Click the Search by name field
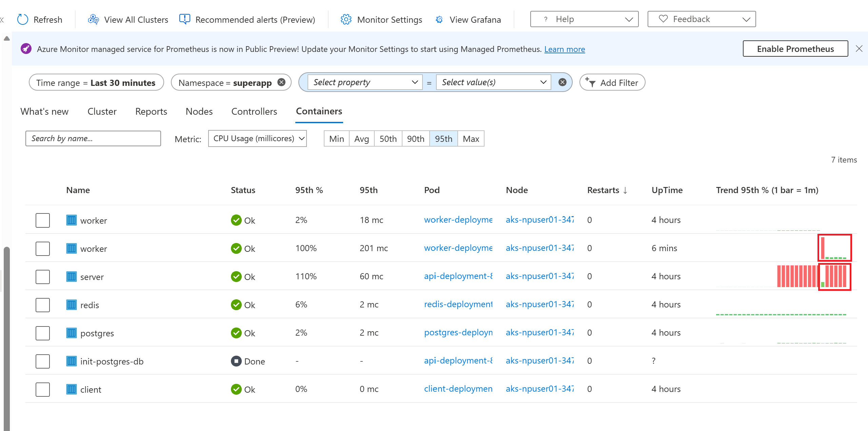Image resolution: width=868 pixels, height=431 pixels. [93, 138]
